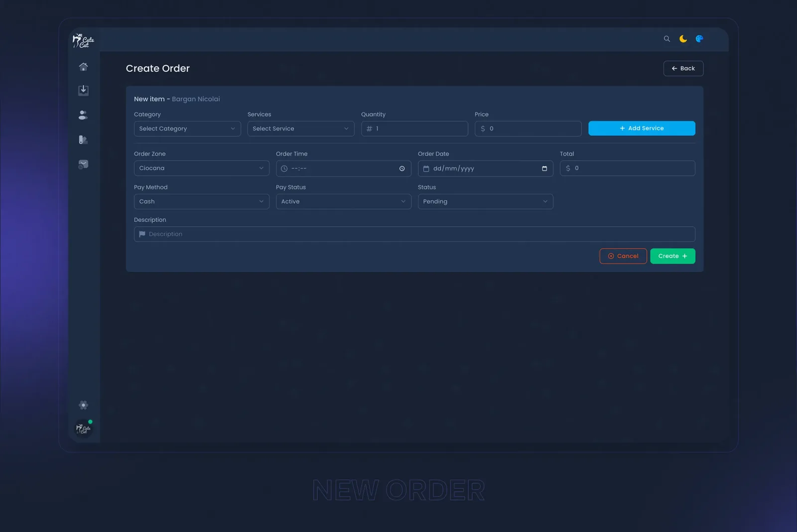
Task: Expand the Select Service dropdown
Action: (x=301, y=129)
